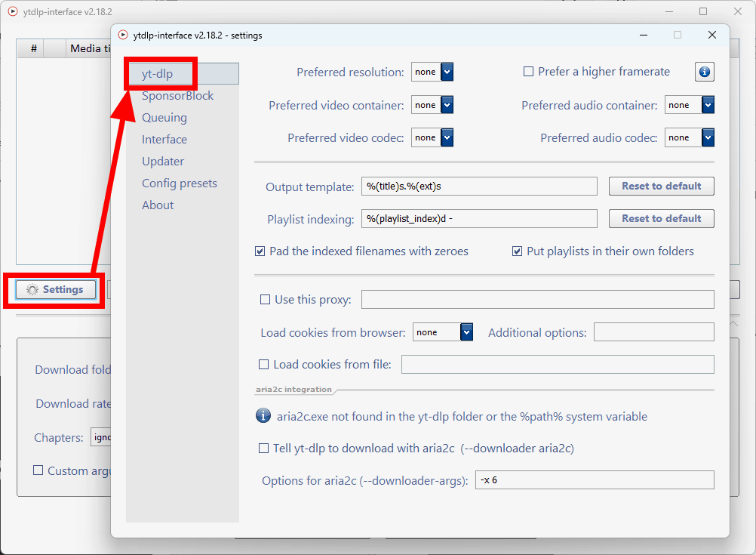This screenshot has height=555, width=756.
Task: Click the Settings gear button
Action: [55, 290]
